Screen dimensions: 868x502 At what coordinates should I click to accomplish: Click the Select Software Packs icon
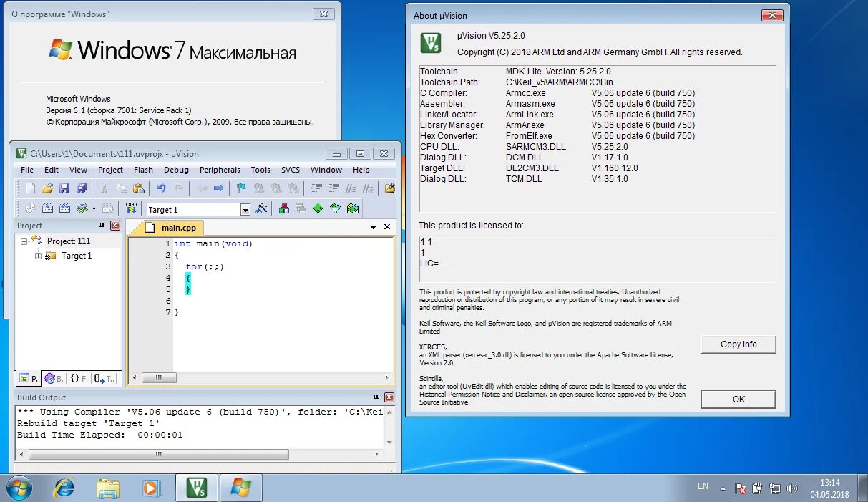click(335, 208)
